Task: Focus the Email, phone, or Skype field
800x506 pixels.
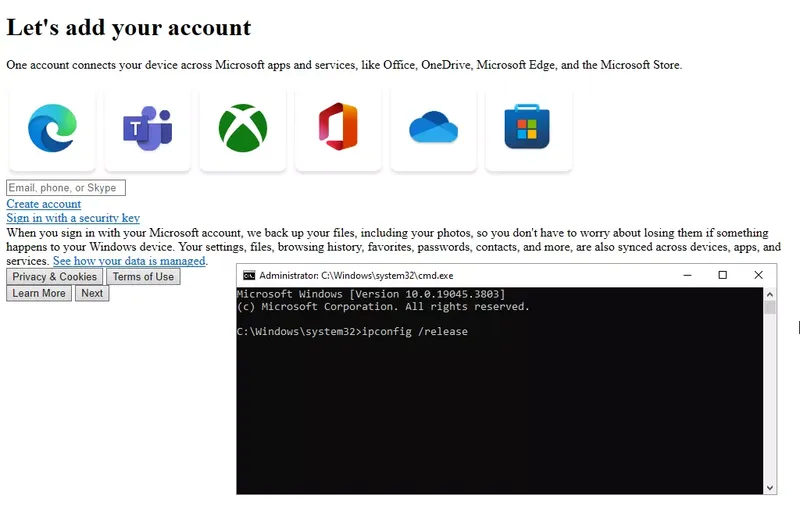Action: (x=66, y=188)
